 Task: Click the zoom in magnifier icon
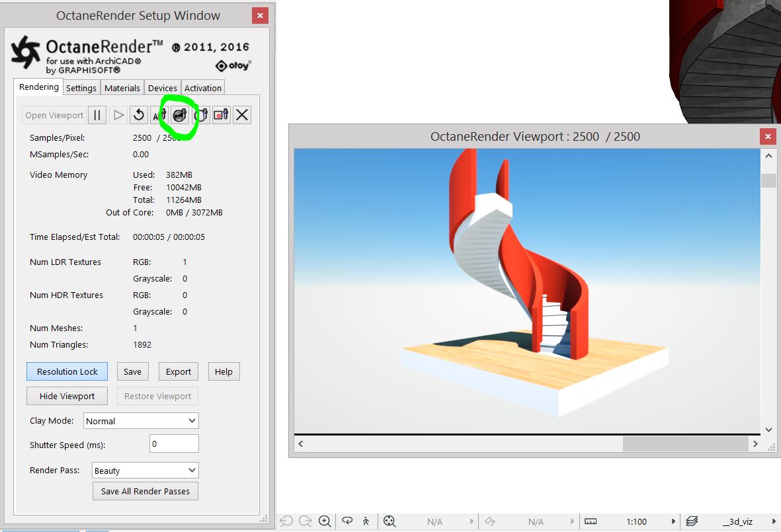tap(325, 521)
